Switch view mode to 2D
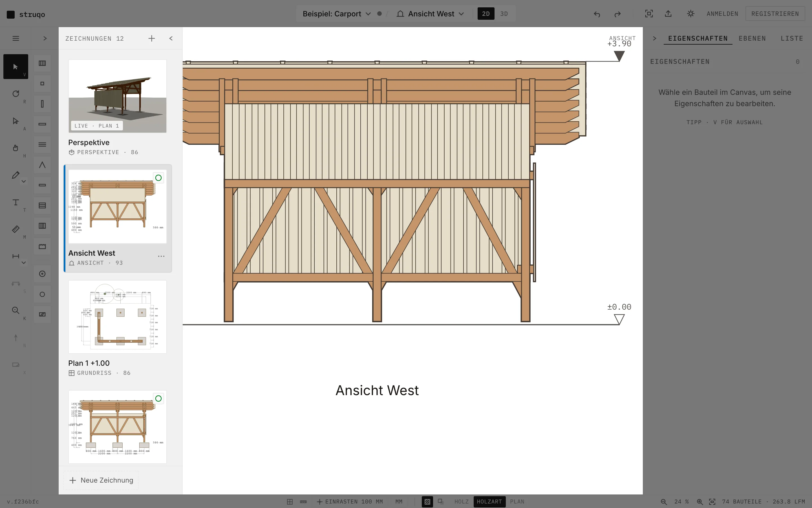This screenshot has width=812, height=508. tap(486, 14)
